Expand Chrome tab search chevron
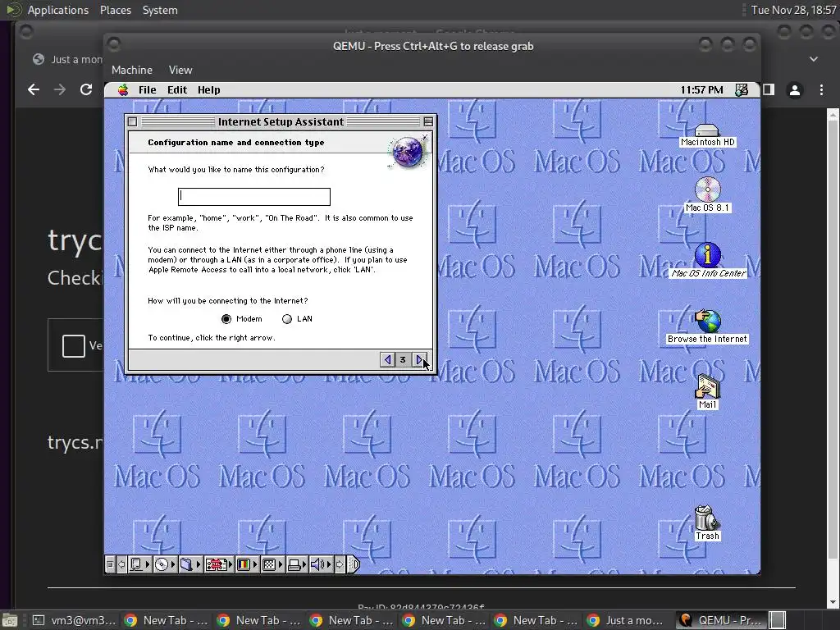This screenshot has width=840, height=630. [814, 59]
